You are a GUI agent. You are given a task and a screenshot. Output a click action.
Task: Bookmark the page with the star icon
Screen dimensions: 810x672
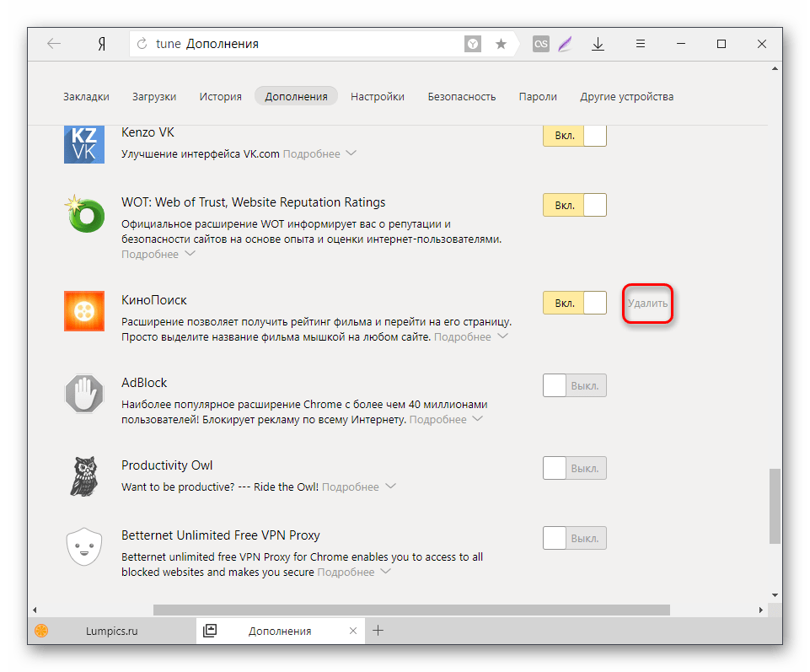(x=501, y=44)
